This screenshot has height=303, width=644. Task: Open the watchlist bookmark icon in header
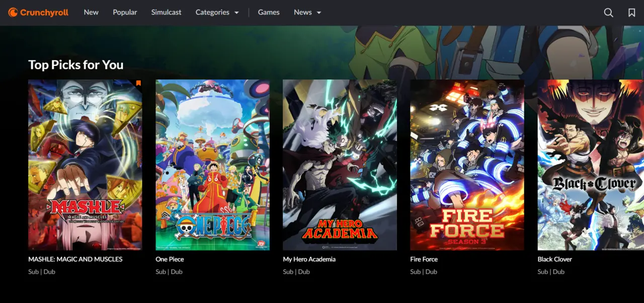tap(632, 13)
